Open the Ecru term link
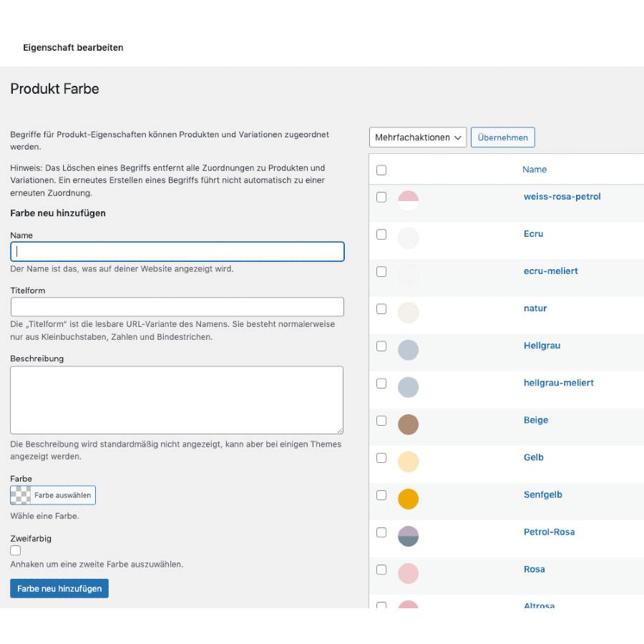Viewport: 644px width, 644px height. [x=533, y=234]
